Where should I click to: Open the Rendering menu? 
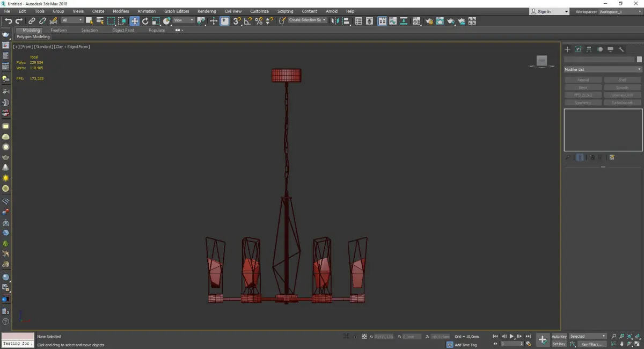tap(207, 11)
